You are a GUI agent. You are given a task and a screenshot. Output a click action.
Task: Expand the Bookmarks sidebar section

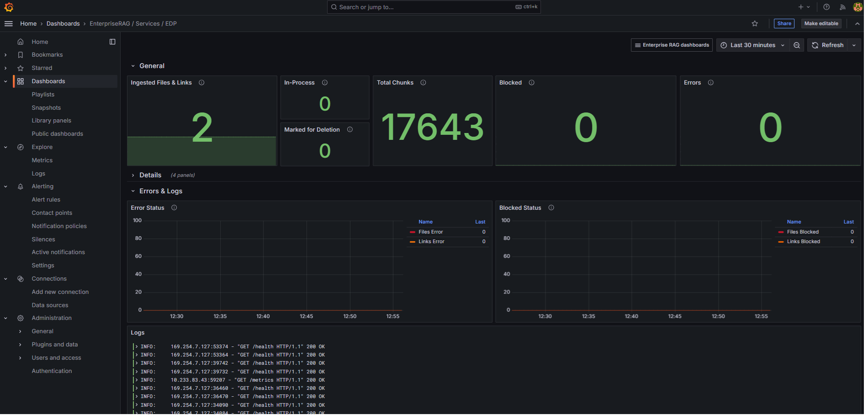click(5, 55)
